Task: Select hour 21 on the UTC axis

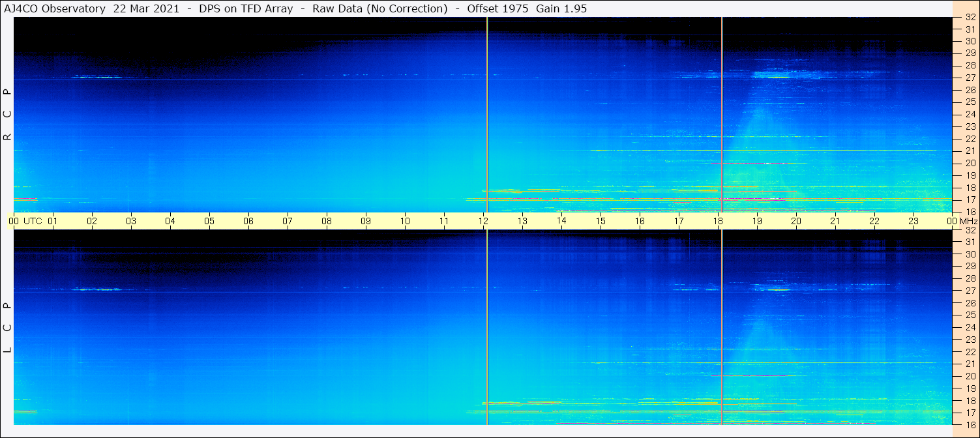Action: 835,221
